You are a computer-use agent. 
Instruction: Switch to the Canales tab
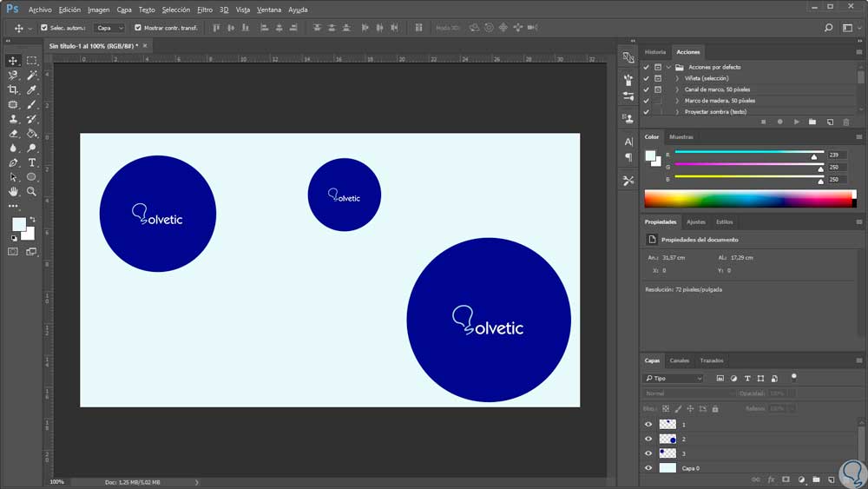[x=679, y=360]
